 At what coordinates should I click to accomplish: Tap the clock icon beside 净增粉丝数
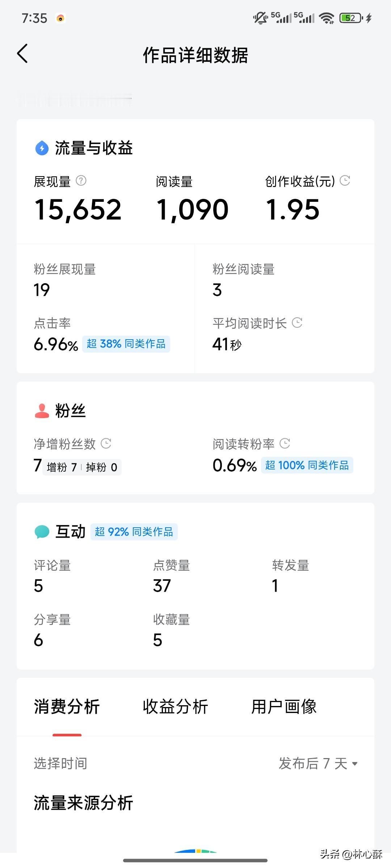pyautogui.click(x=106, y=443)
